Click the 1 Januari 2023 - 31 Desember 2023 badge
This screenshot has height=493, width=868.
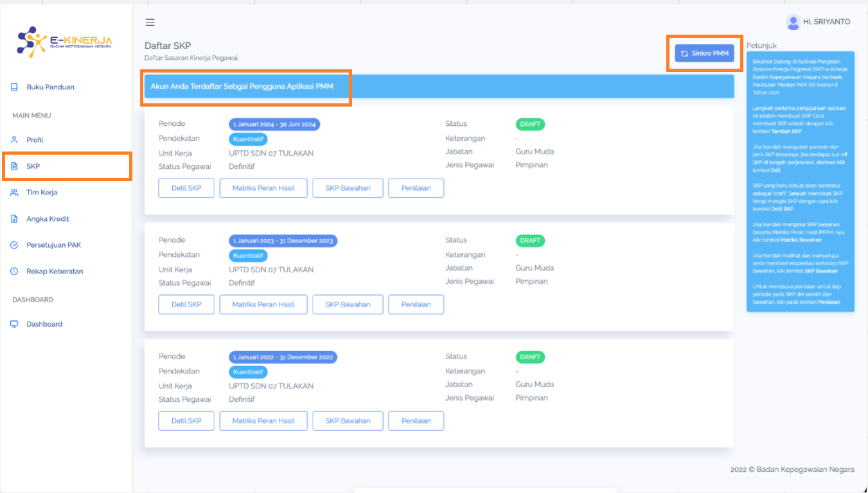coord(283,241)
